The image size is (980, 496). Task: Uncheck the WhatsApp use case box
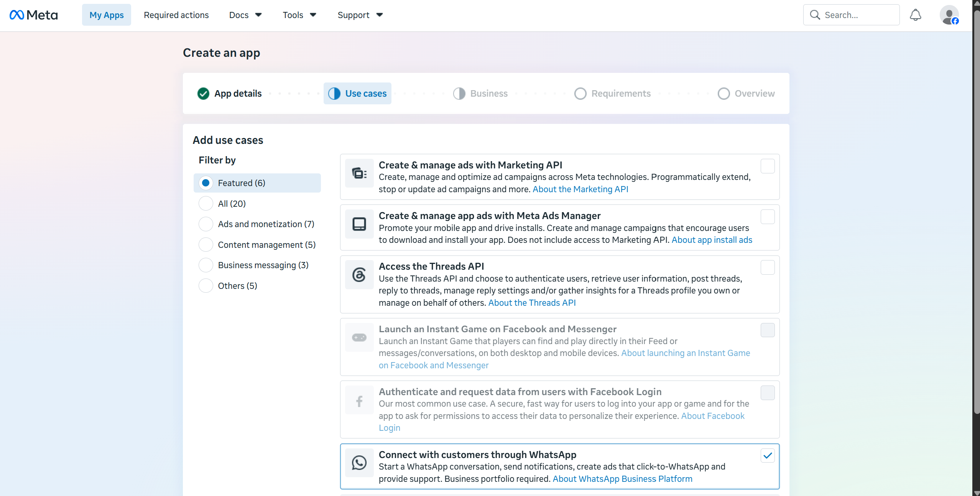[x=768, y=456]
